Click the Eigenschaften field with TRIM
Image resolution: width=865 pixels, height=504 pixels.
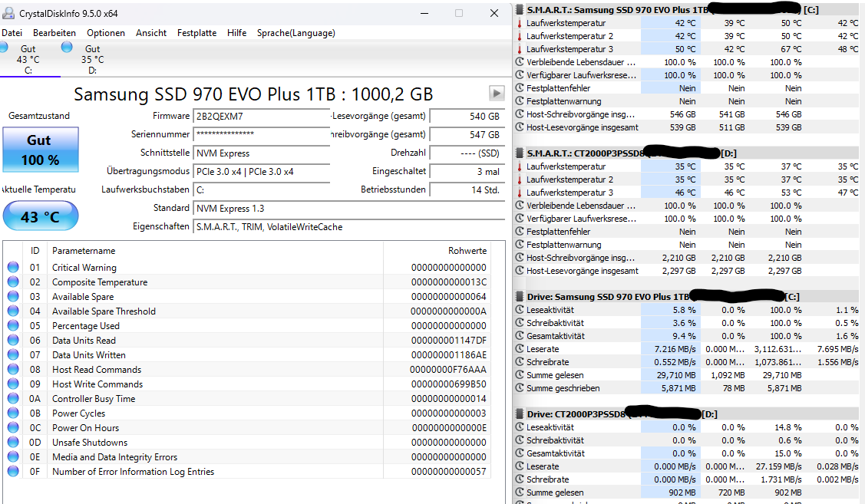(348, 226)
